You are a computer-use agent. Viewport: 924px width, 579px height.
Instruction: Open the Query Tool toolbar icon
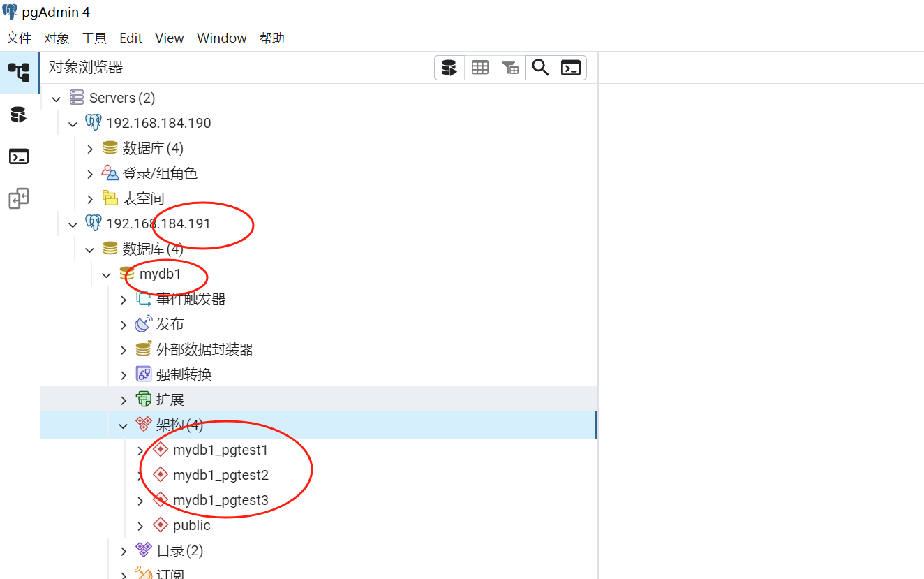[449, 68]
